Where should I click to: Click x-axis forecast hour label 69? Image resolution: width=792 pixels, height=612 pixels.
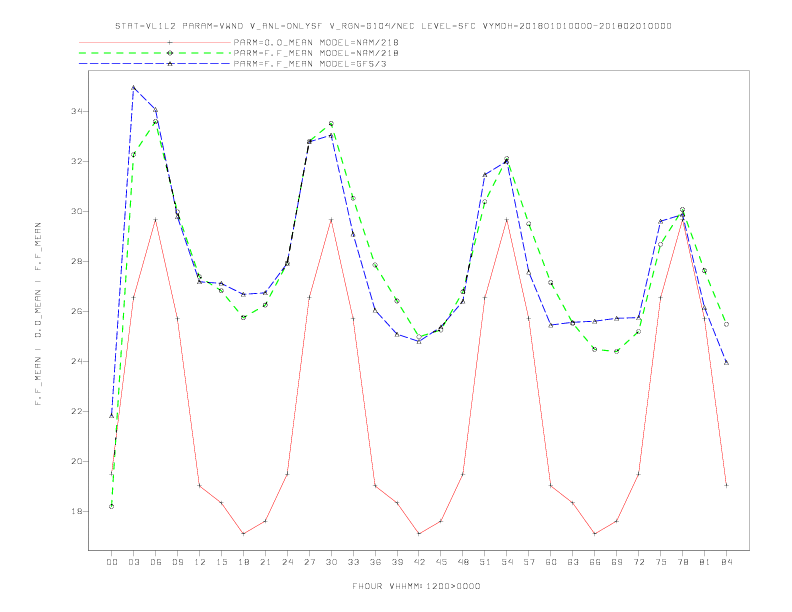[616, 562]
